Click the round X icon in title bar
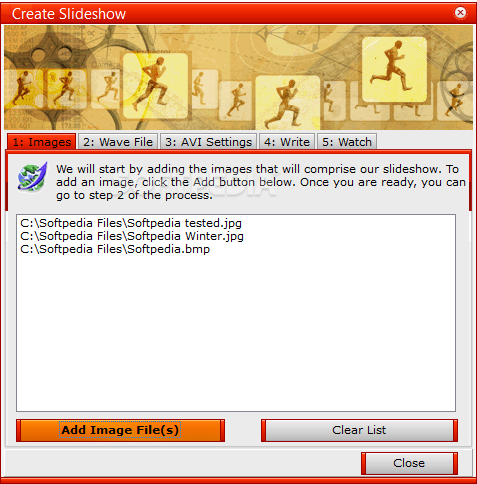This screenshot has height=484, width=477. pyautogui.click(x=460, y=13)
